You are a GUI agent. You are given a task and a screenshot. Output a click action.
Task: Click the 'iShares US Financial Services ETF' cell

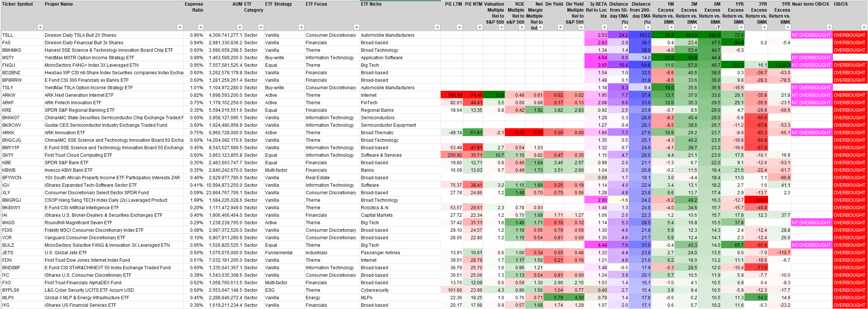(x=114, y=305)
